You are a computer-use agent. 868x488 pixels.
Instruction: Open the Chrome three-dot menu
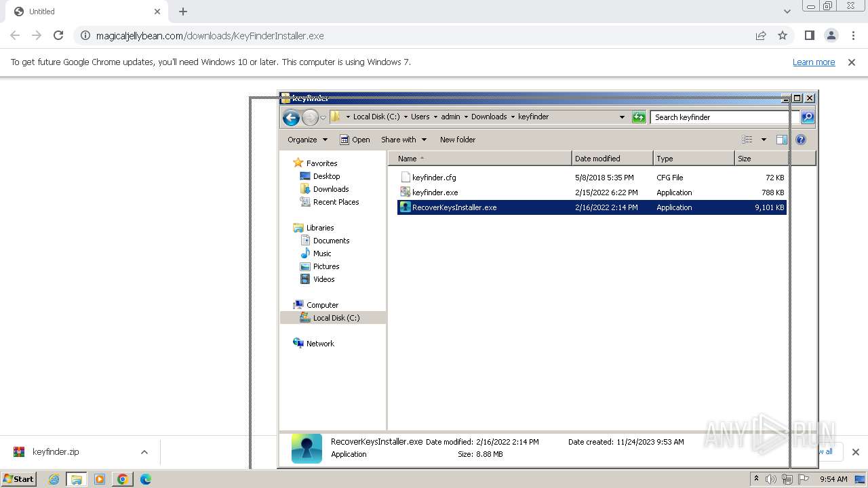point(853,35)
